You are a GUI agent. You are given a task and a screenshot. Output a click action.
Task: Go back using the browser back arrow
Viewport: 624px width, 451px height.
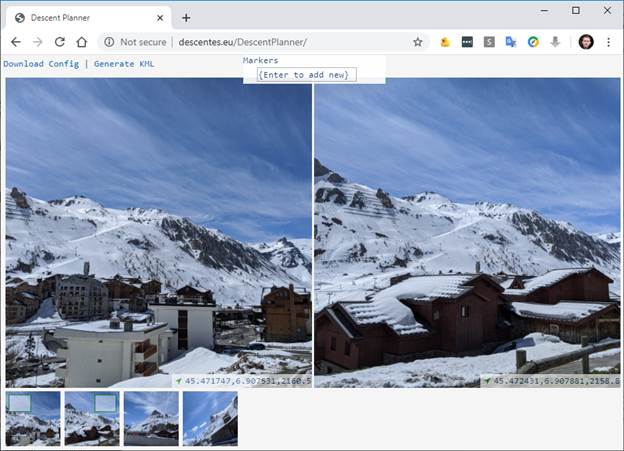click(x=16, y=42)
